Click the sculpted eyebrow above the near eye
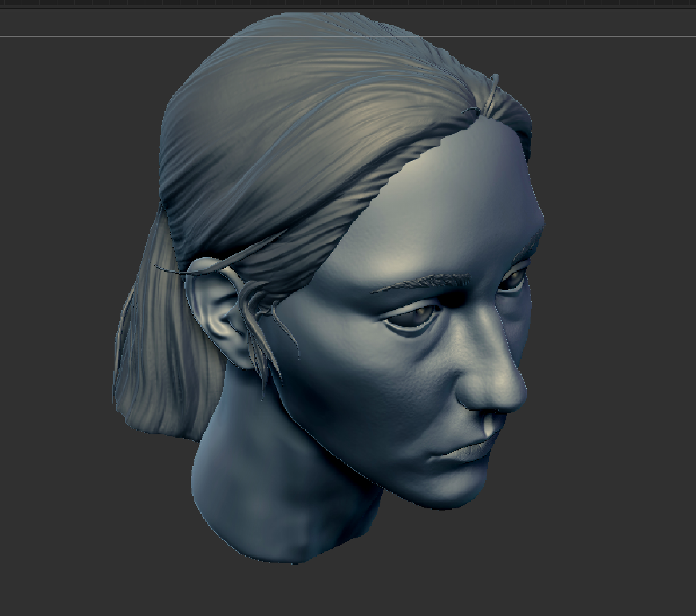This screenshot has height=616, width=696. [421, 283]
